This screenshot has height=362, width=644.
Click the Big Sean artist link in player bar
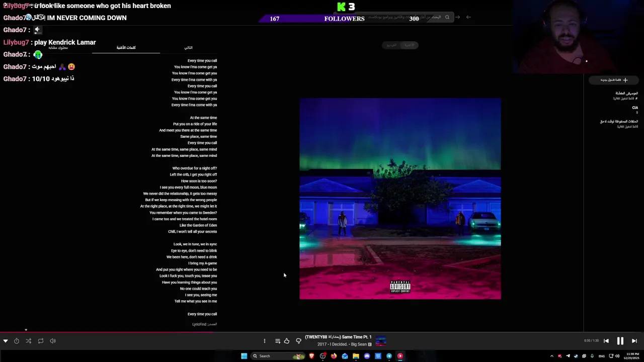(359, 344)
